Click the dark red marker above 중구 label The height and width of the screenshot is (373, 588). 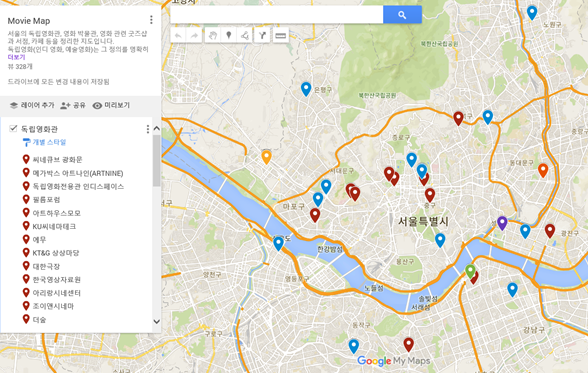pyautogui.click(x=430, y=195)
